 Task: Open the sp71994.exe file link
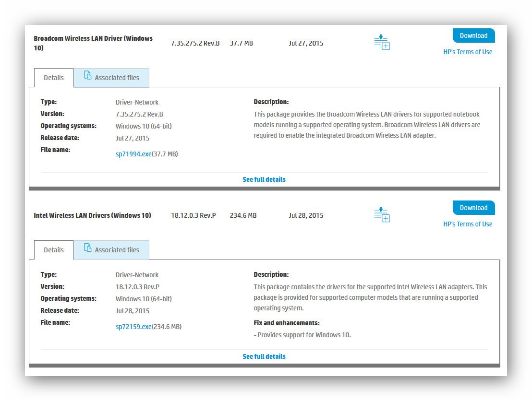pyautogui.click(x=133, y=154)
